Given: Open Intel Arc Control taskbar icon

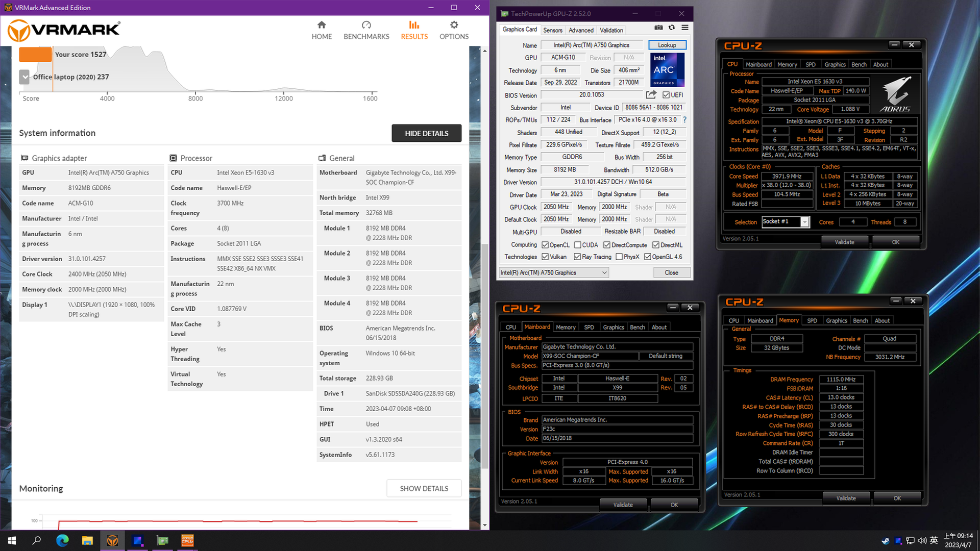Looking at the screenshot, I should click(137, 541).
